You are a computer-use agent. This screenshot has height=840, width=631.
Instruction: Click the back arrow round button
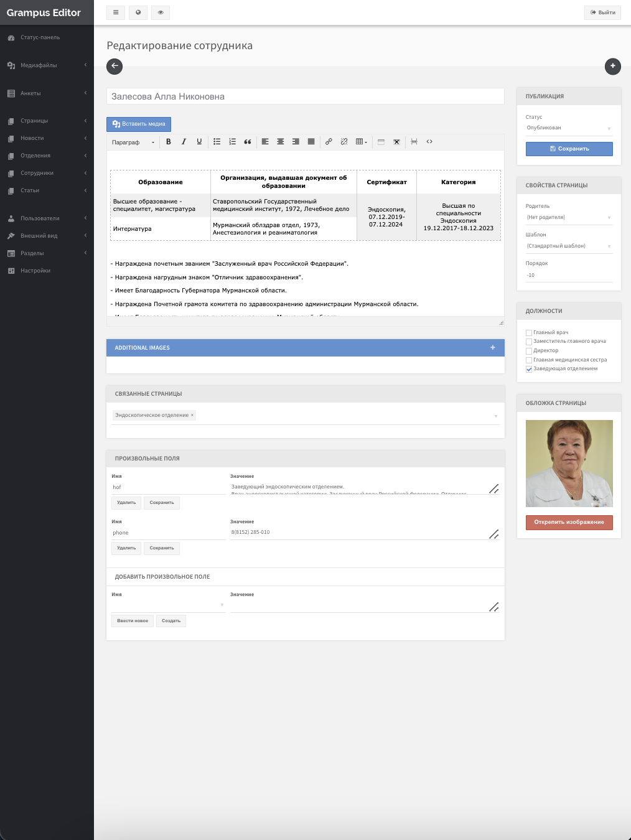coord(115,66)
